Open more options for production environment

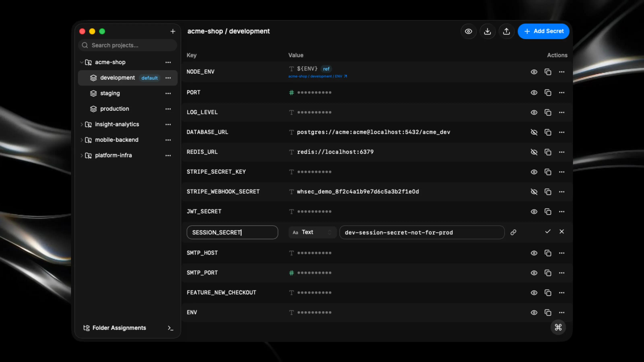(168, 109)
